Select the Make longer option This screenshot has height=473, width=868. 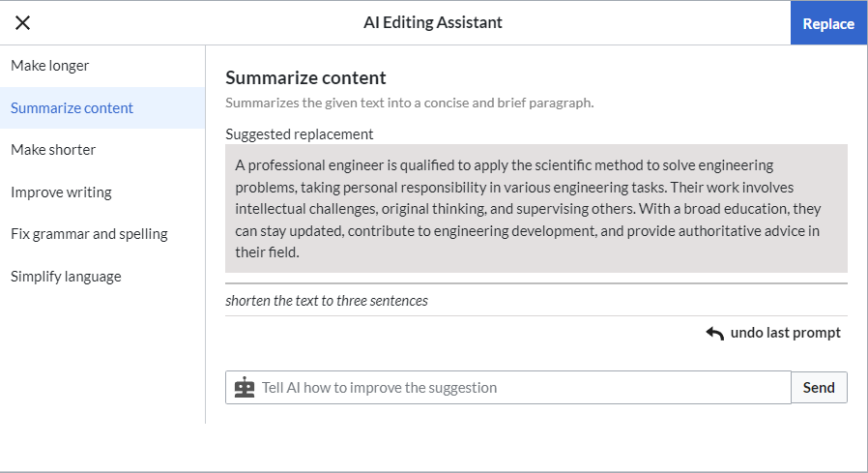(x=102, y=66)
